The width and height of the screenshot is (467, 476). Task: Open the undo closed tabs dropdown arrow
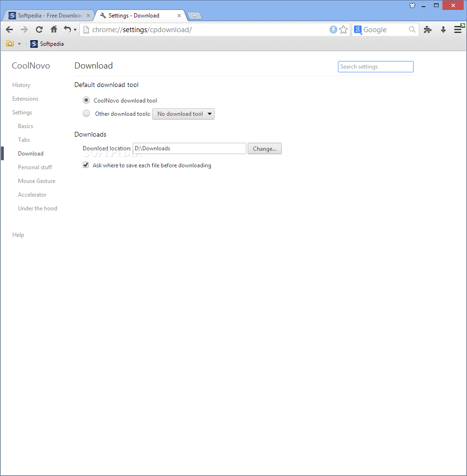[x=75, y=30]
